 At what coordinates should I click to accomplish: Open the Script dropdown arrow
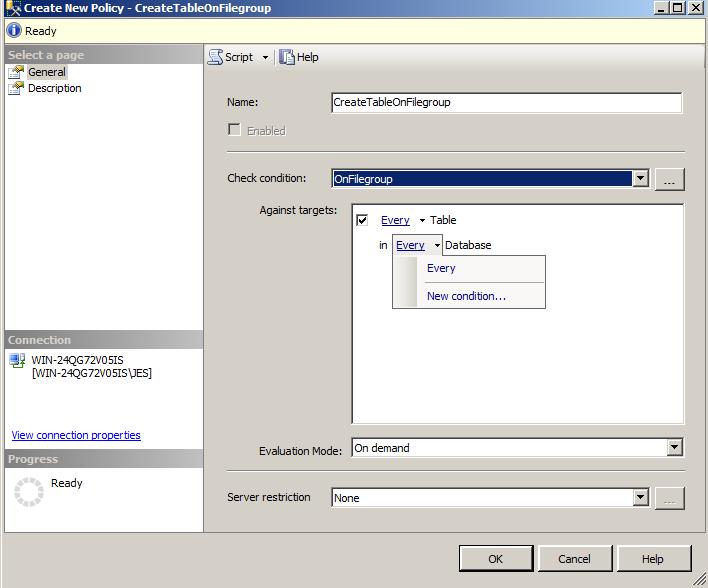coord(265,58)
